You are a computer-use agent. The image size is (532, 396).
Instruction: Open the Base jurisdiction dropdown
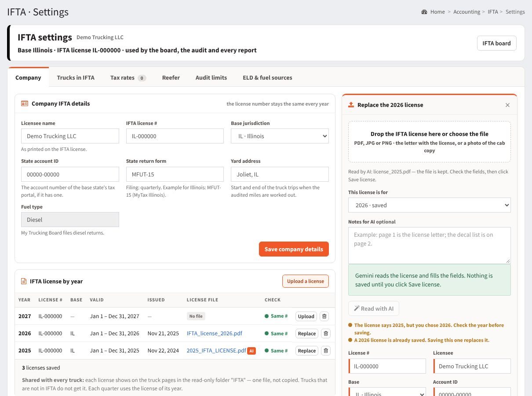(280, 136)
